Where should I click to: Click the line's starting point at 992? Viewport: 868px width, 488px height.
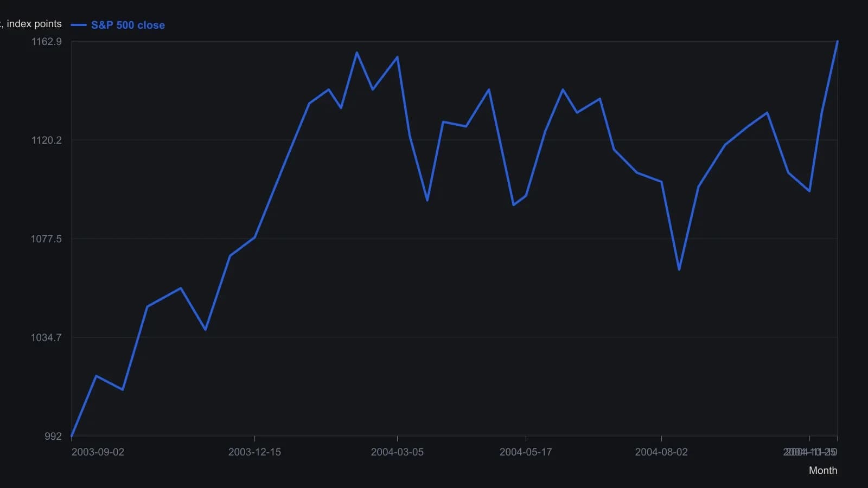coord(72,436)
